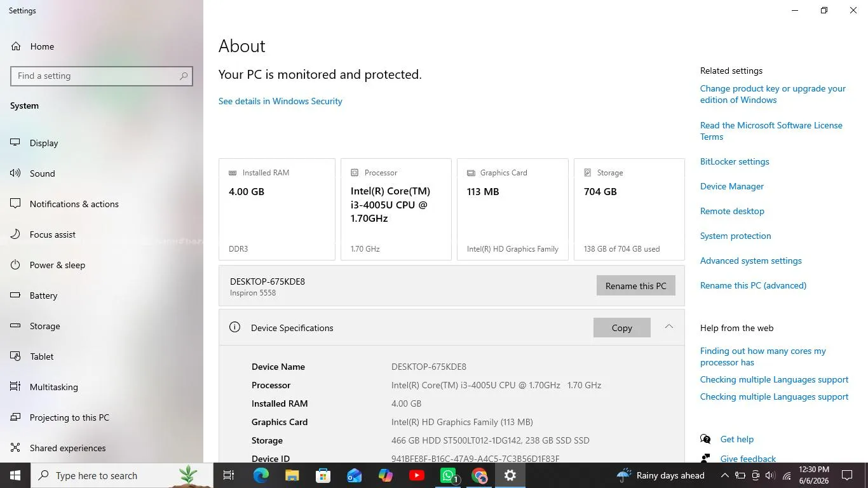
Task: Open the Wi-Fi network flyout
Action: click(787, 475)
